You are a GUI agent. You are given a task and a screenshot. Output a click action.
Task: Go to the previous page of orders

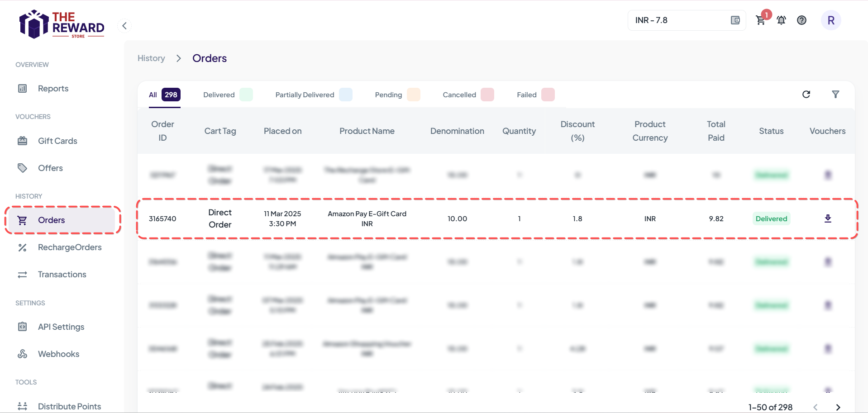(815, 407)
